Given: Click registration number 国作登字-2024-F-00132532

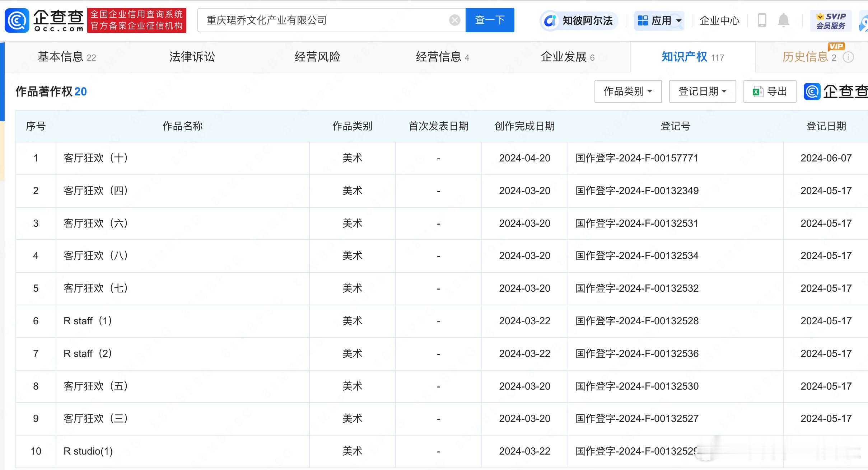Looking at the screenshot, I should pyautogui.click(x=637, y=288).
